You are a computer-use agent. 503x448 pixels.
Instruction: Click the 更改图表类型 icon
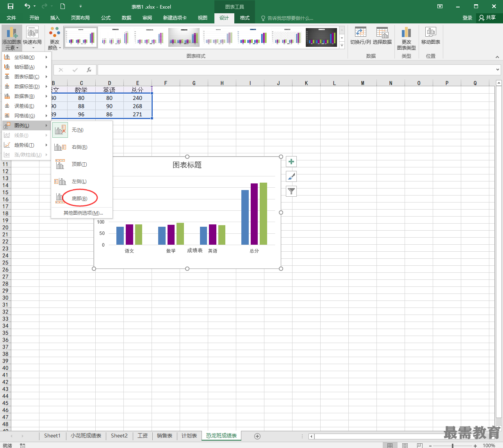[x=406, y=38]
